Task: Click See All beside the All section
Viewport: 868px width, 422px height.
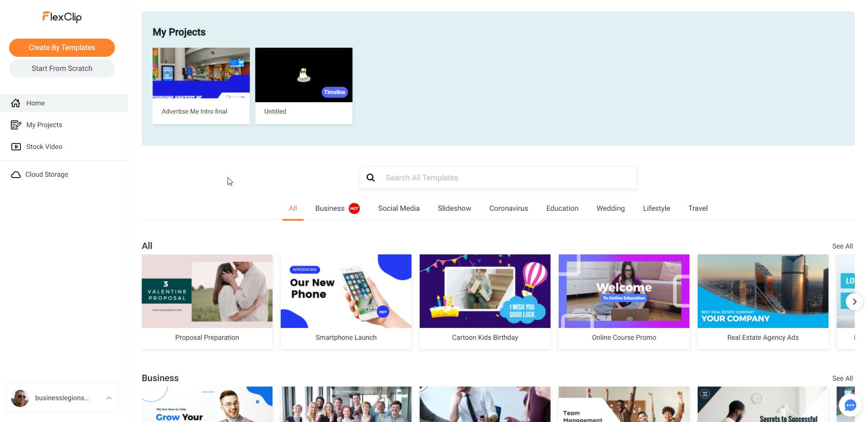Action: pos(842,246)
